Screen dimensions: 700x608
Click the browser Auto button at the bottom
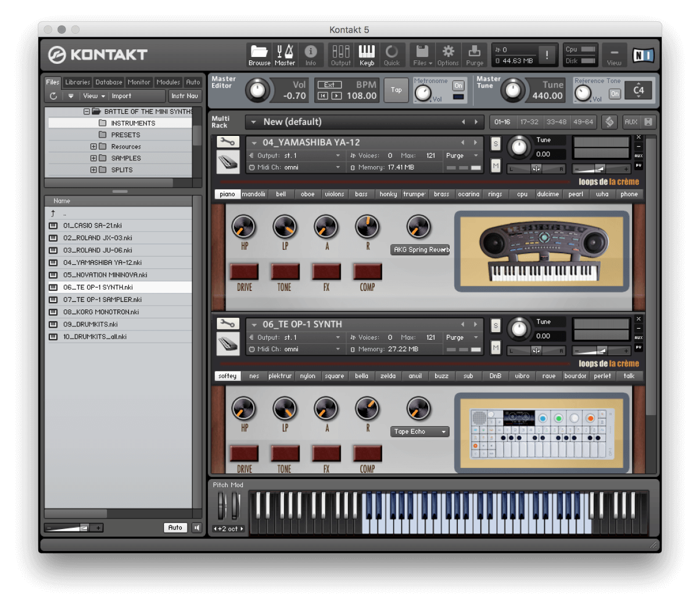175,528
